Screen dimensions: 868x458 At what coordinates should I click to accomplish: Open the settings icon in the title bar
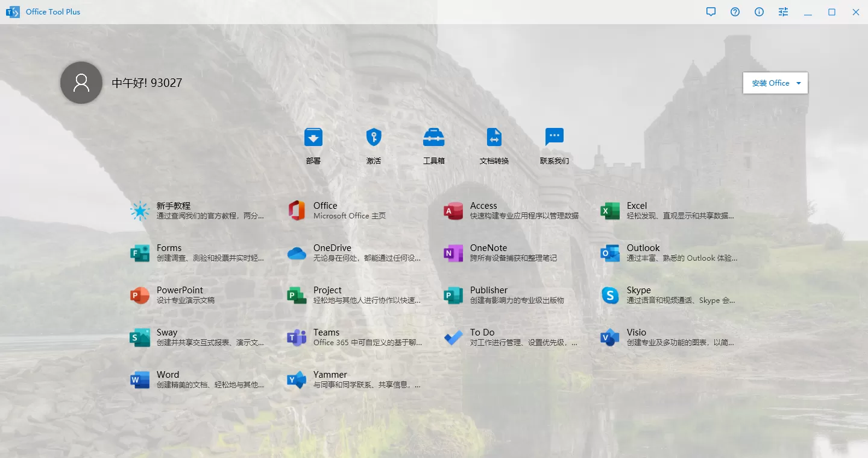[x=783, y=11]
